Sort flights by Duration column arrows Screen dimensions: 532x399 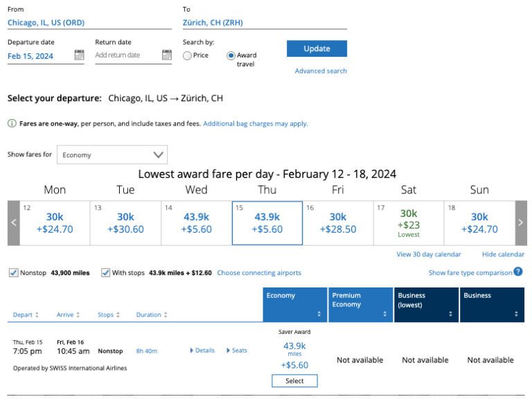(167, 315)
